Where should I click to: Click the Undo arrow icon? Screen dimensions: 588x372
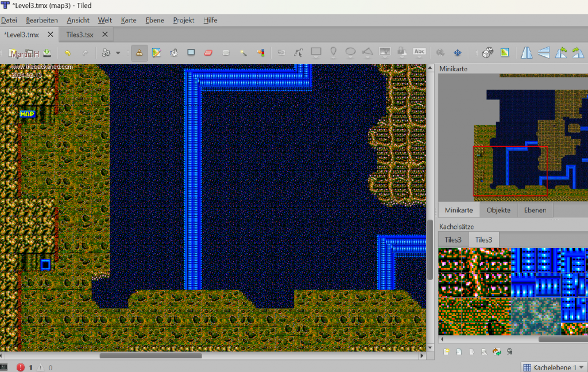point(68,53)
